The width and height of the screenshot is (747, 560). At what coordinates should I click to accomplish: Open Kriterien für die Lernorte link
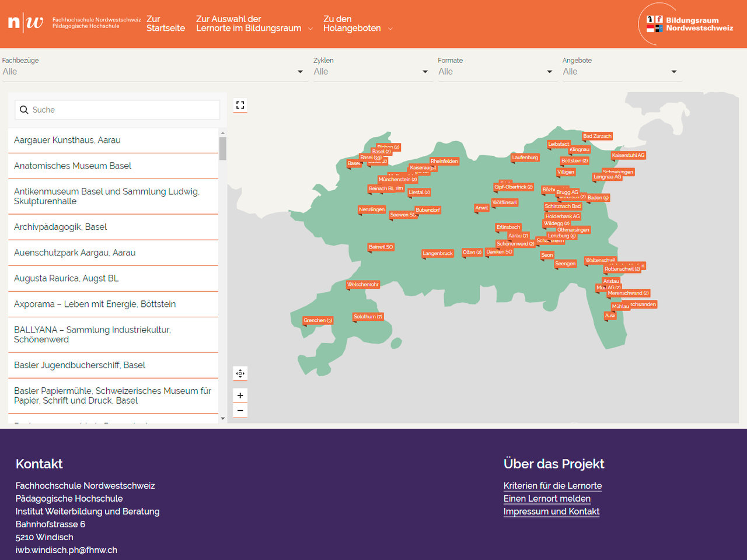(x=552, y=486)
